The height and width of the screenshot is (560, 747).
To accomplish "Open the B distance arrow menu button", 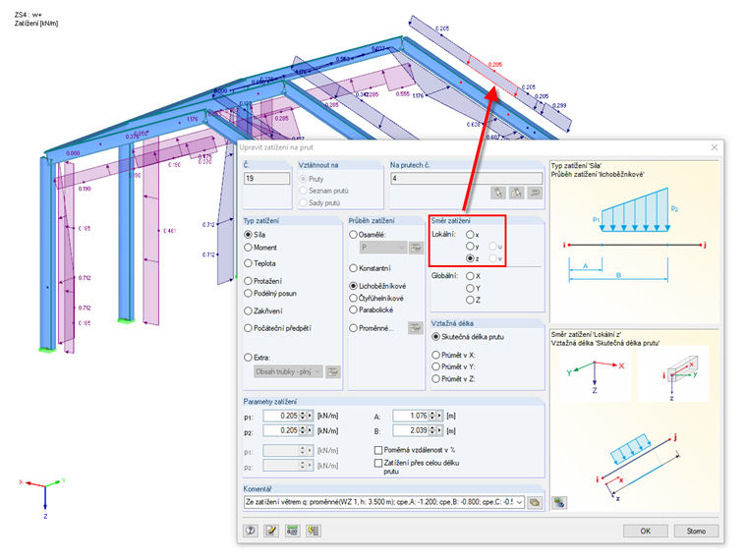I will 439,430.
